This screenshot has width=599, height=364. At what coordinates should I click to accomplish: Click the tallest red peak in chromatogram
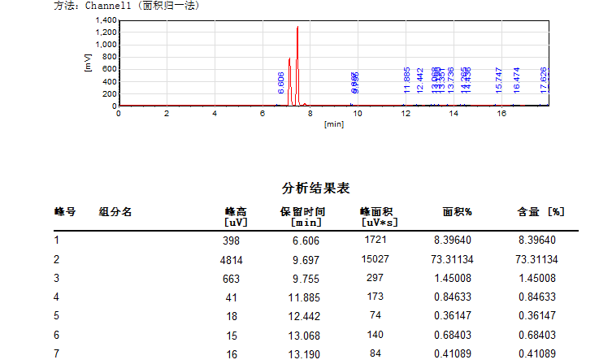tap(297, 65)
